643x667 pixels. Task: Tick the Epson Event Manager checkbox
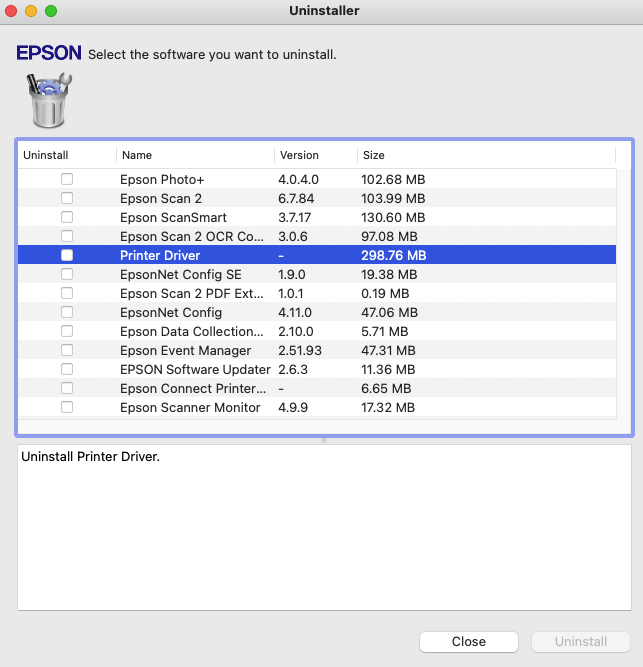point(67,350)
